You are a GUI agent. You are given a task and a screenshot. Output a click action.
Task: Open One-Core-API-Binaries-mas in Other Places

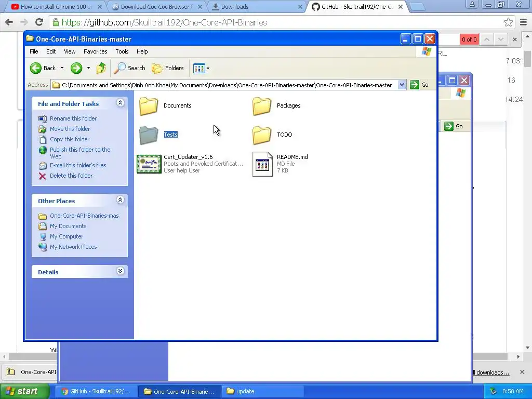click(84, 216)
